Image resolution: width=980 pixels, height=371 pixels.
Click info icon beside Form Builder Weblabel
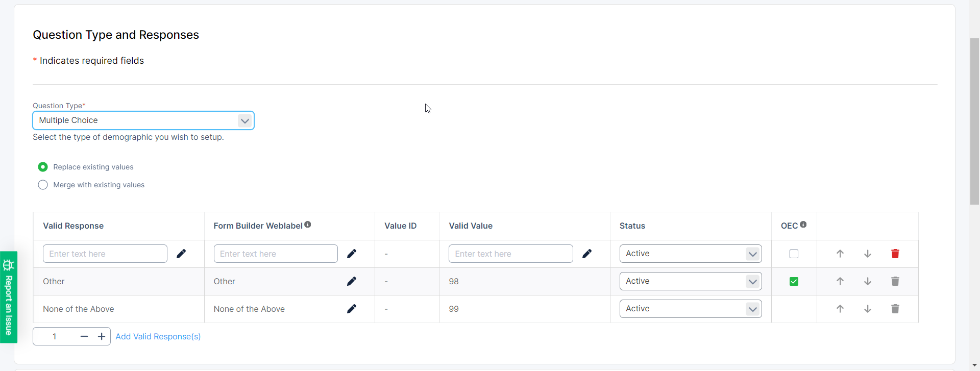[307, 225]
